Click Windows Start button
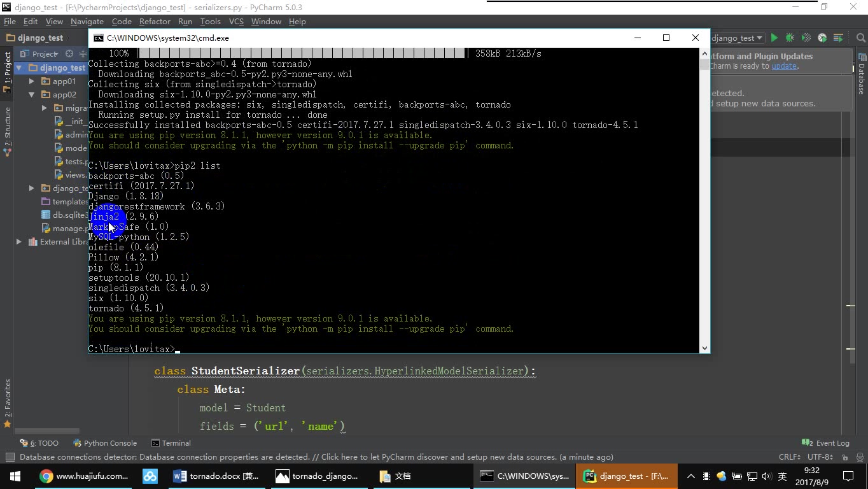This screenshot has width=868, height=489. coord(15,476)
